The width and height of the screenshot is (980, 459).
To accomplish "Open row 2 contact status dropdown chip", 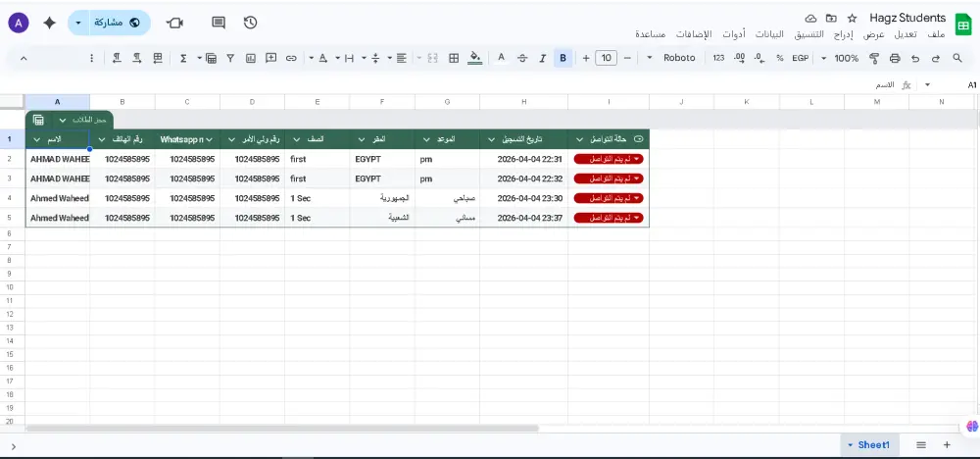I will tap(609, 159).
